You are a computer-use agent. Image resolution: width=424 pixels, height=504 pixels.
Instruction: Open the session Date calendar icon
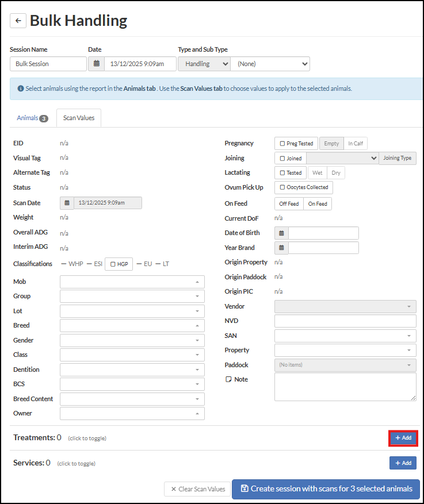[x=96, y=64]
